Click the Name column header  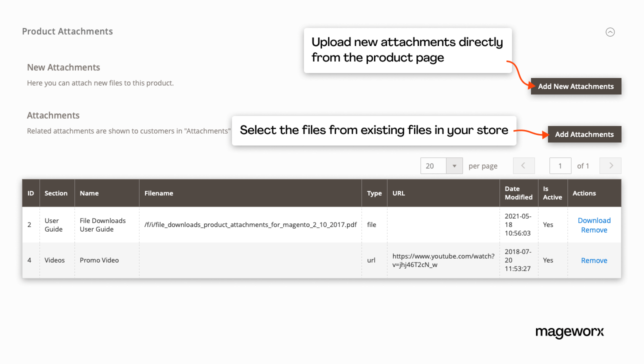click(89, 193)
